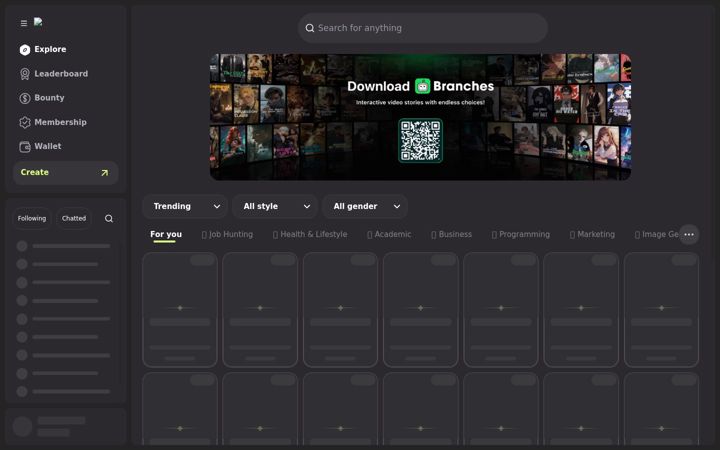Click the three-dots more categories icon

(689, 235)
